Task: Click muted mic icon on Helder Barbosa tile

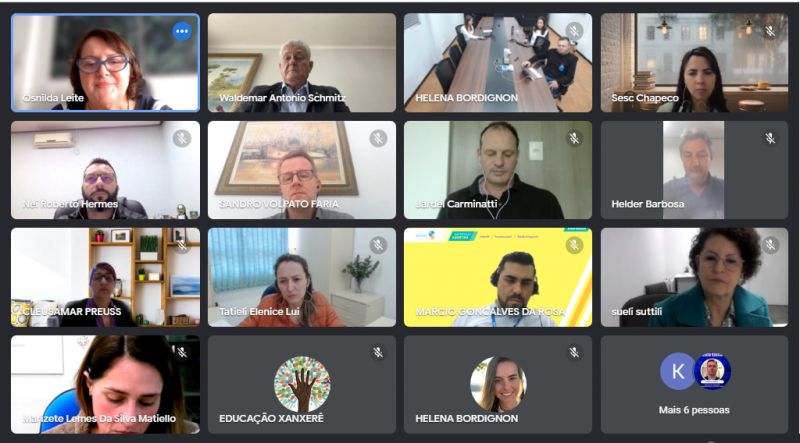Action: 770,138
